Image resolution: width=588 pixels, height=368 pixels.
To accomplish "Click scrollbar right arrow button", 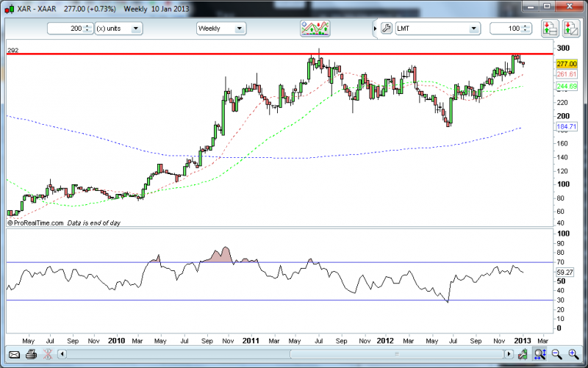I will (x=507, y=354).
